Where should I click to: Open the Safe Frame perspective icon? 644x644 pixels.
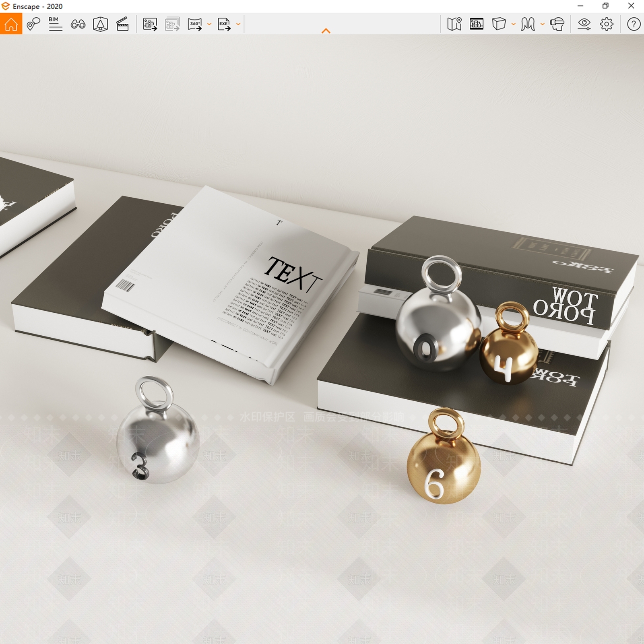[x=100, y=24]
